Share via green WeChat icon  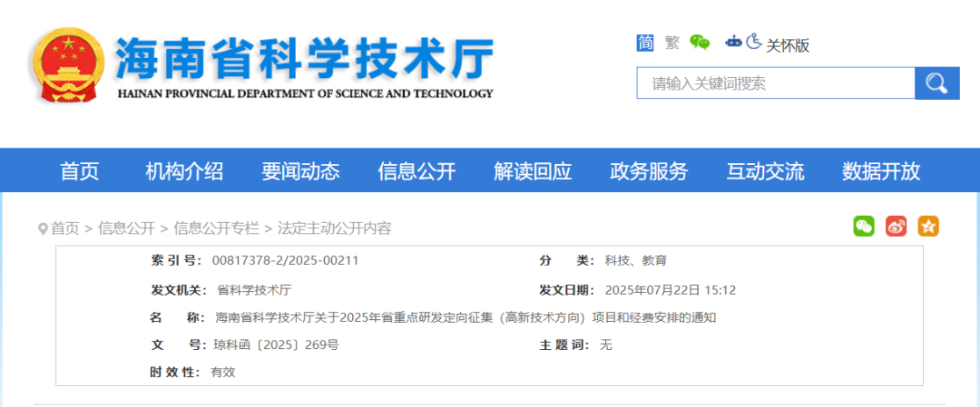[864, 226]
